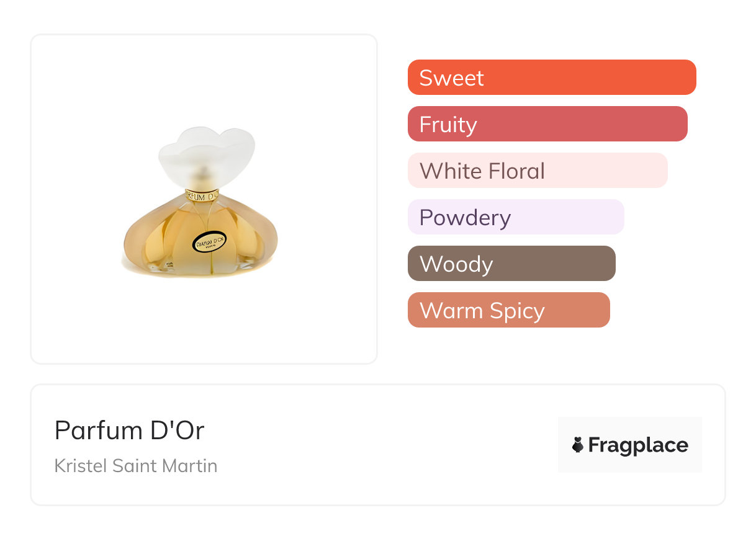Select the Sweet accord bar
This screenshot has width=756, height=536.
coord(551,78)
